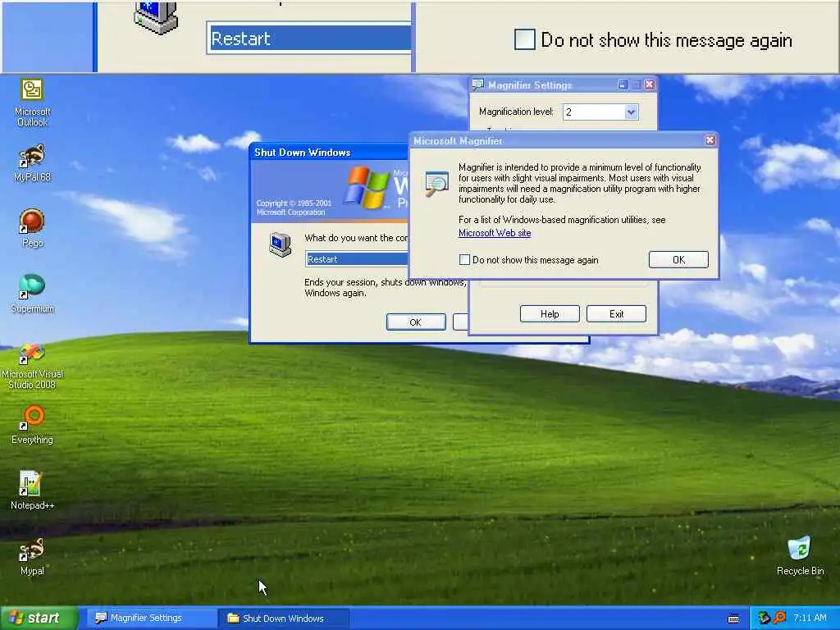Switch to Shut Down Windows taskbar button
The width and height of the screenshot is (840, 630).
pyautogui.click(x=284, y=619)
